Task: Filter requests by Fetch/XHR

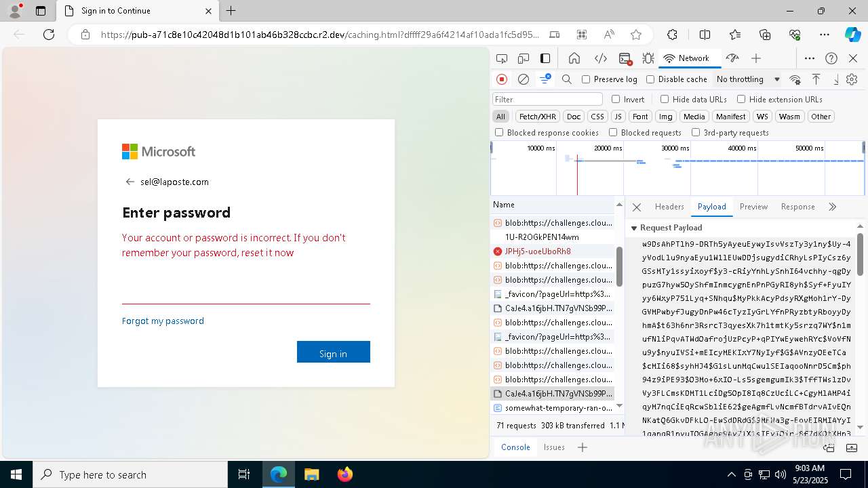Action: pyautogui.click(x=538, y=117)
